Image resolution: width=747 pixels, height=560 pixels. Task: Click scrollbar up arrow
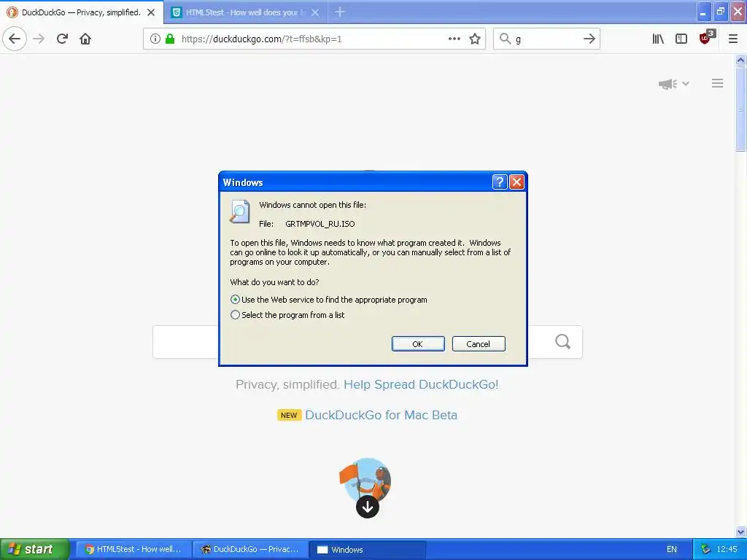(x=740, y=60)
